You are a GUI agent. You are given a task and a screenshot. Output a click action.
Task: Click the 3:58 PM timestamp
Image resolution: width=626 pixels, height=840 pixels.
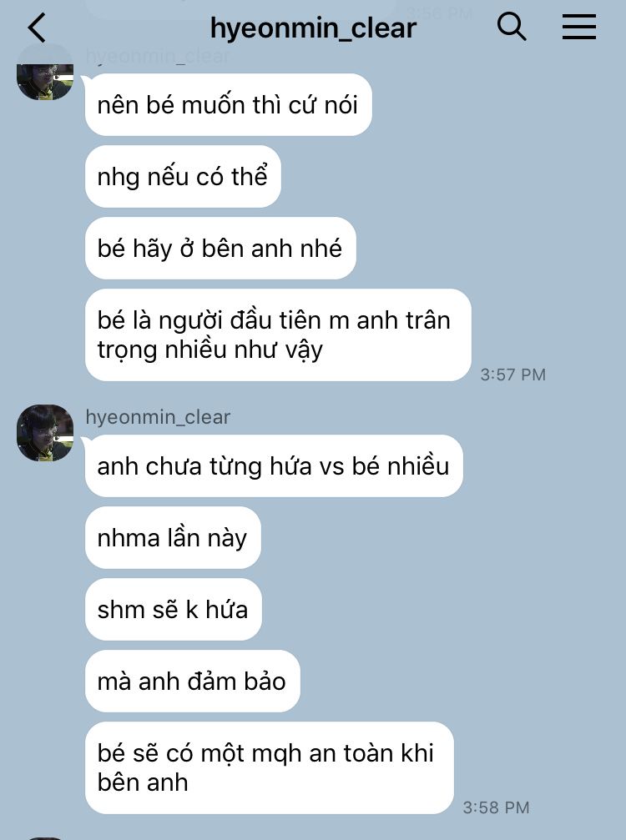click(497, 807)
